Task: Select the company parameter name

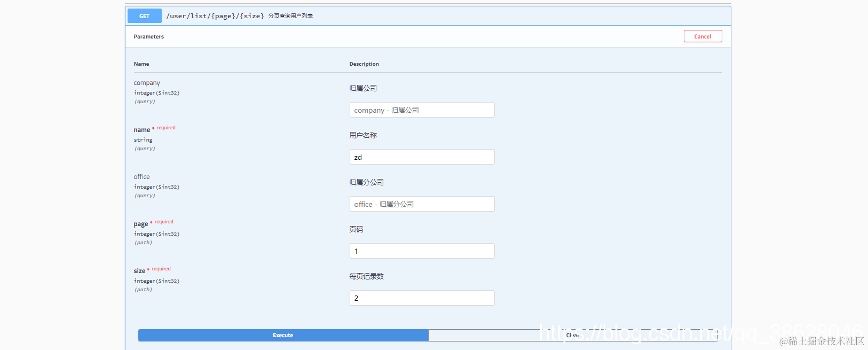Action: pos(147,83)
